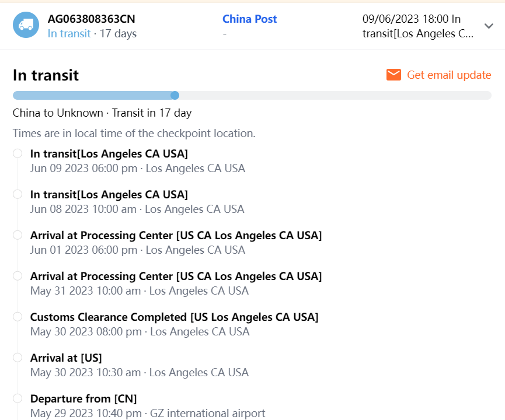Click the transit progress bar handle
This screenshot has height=420, width=505.
pos(175,96)
